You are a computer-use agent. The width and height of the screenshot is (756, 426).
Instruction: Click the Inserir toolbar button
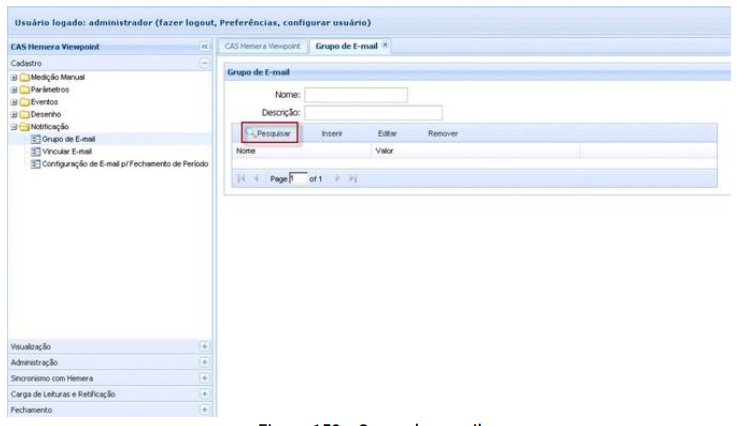point(334,133)
